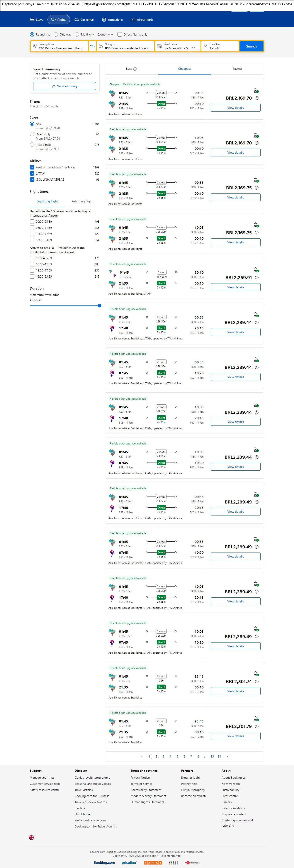Click the baggage icon on the cheapest flight card
The width and height of the screenshot is (294, 868).
256,90
